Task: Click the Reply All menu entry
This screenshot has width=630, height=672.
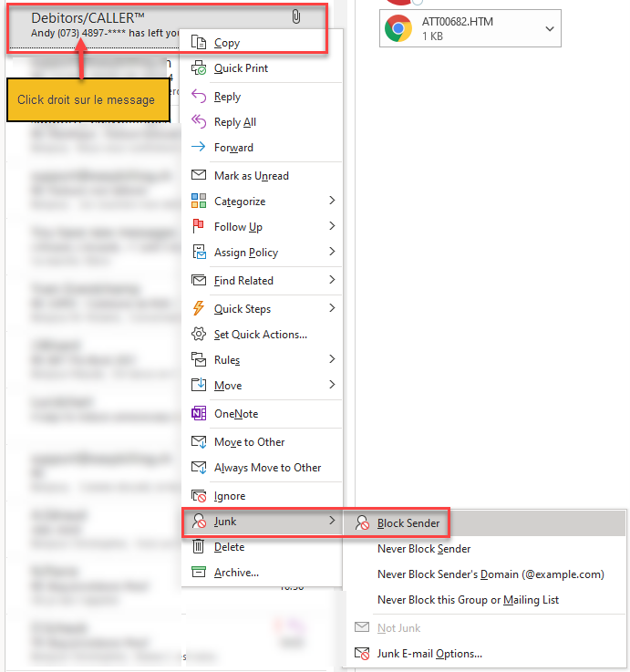Action: click(234, 122)
